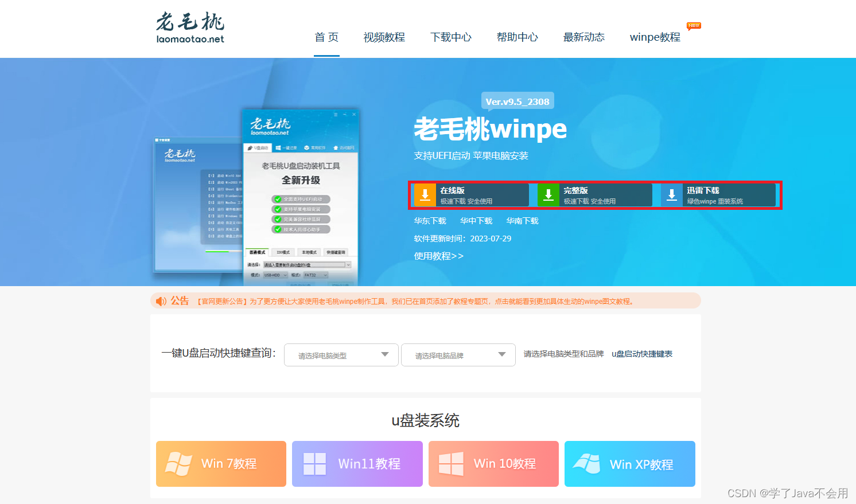856x504 pixels.
Task: Click the 华东下载 mirror link
Action: click(x=430, y=221)
